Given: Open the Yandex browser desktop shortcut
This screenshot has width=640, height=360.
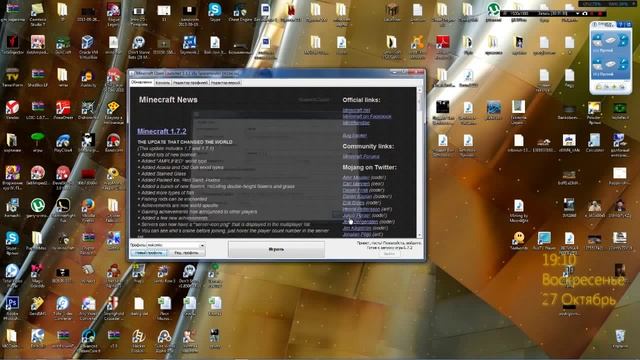Looking at the screenshot, I should pos(12,109).
